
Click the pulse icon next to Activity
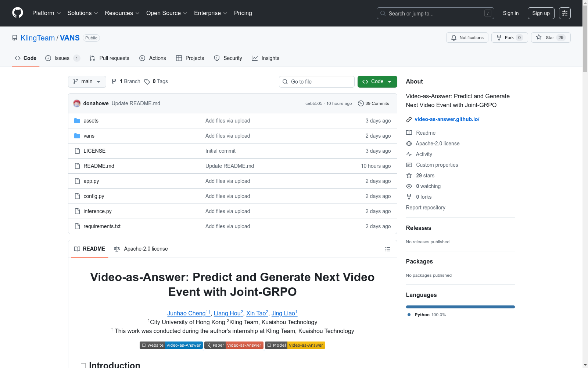tap(409, 154)
